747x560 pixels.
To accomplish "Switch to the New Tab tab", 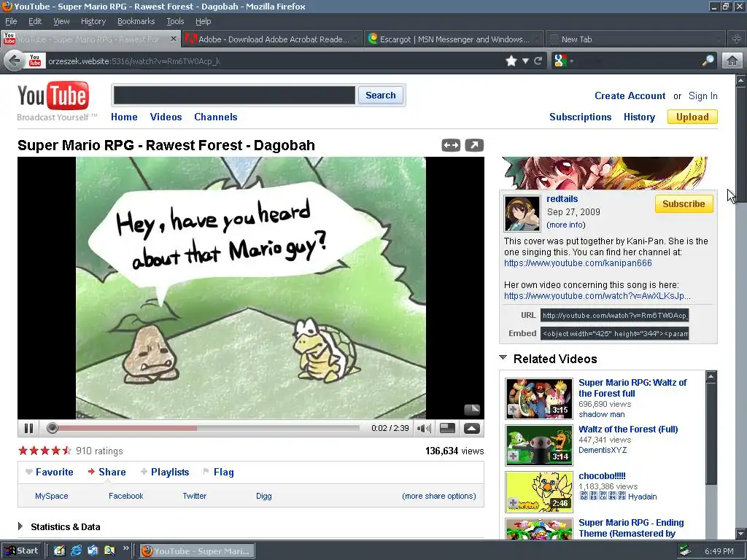I will pos(635,39).
